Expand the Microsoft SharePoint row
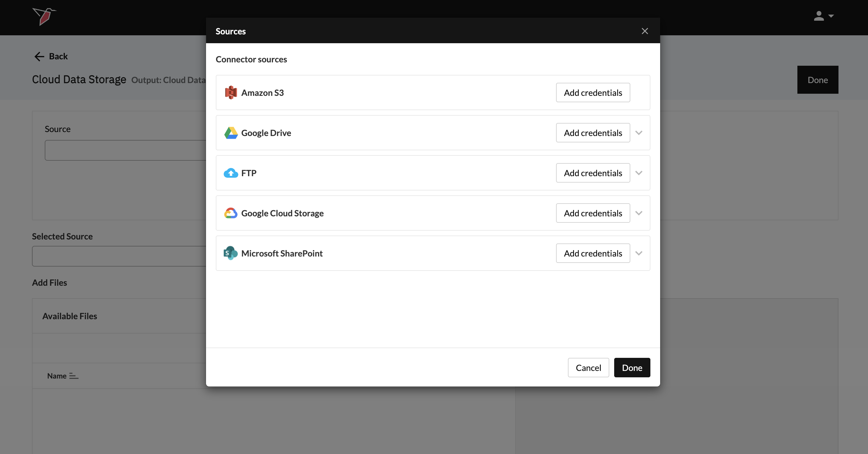This screenshot has height=454, width=868. click(639, 253)
